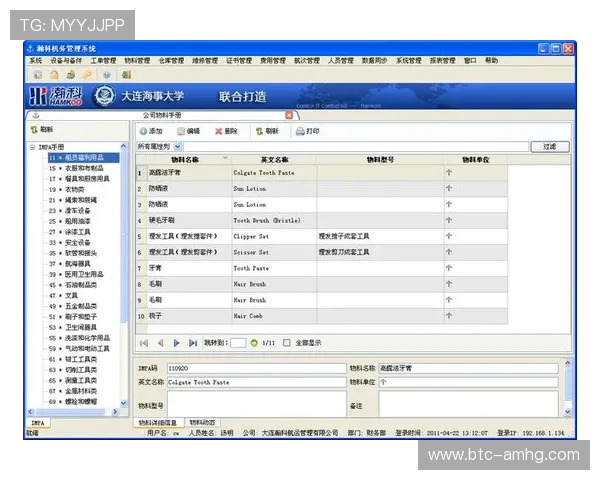Open the 设备与备件 menu
600x480 pixels.
pyautogui.click(x=66, y=60)
